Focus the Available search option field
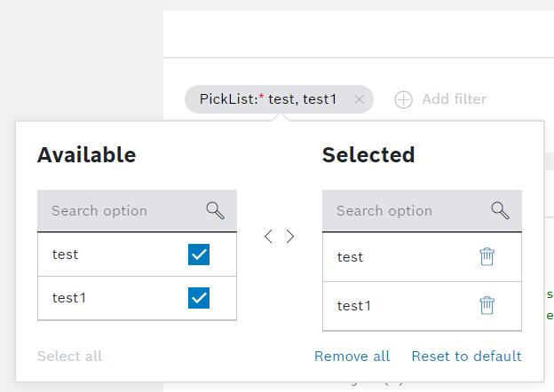Viewport: 554px width, 392px height. pyautogui.click(x=120, y=211)
